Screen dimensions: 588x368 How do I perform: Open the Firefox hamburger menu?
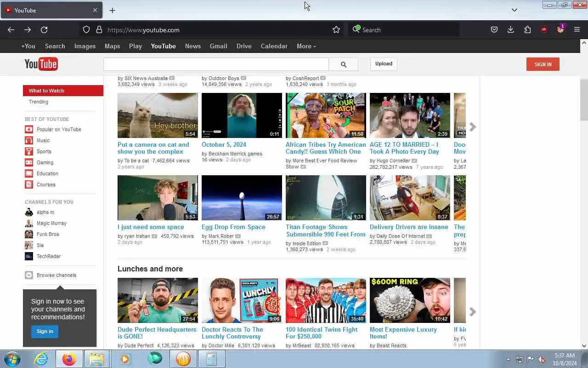tap(577, 30)
